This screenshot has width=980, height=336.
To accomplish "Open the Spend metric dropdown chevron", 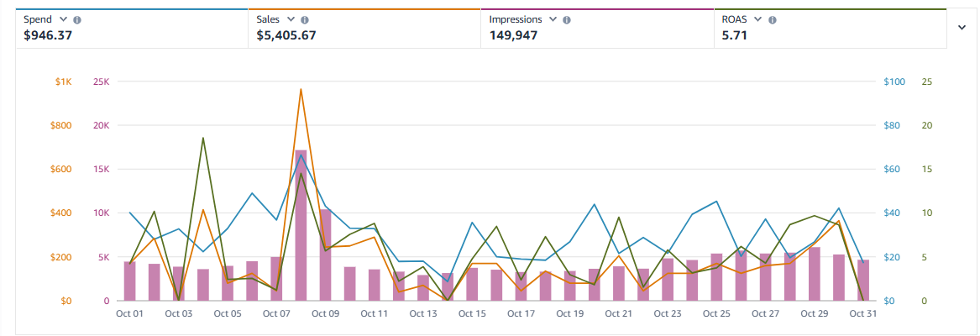I will [65, 19].
